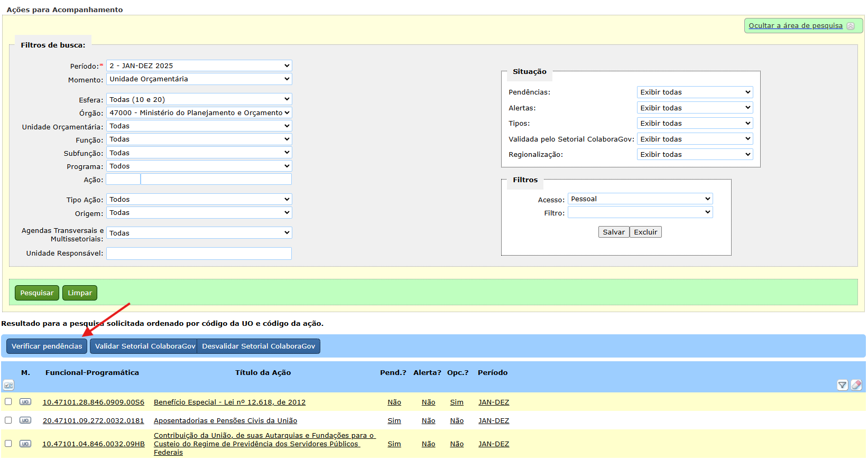Image resolution: width=868 pixels, height=460 pixels.
Task: Click the eraser icon to clear table filters
Action: [856, 385]
